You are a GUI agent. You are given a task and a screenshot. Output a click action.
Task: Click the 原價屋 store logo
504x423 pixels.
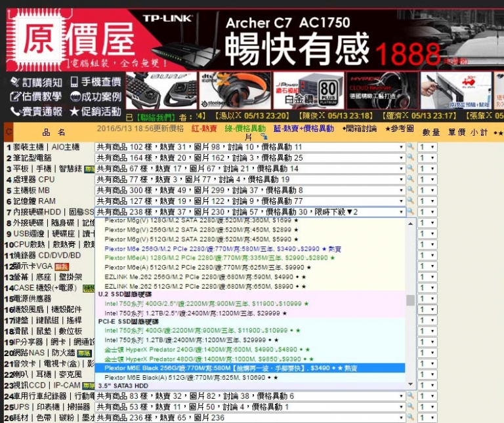[71, 39]
